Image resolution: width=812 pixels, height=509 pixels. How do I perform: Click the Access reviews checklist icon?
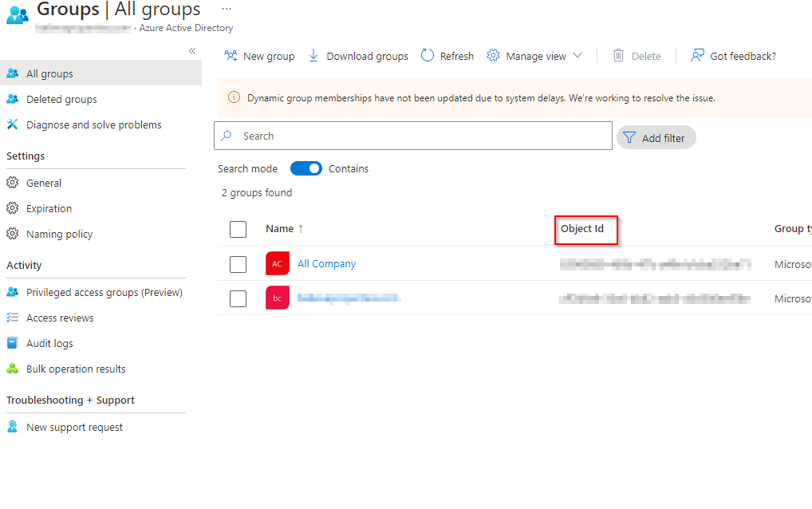[13, 318]
